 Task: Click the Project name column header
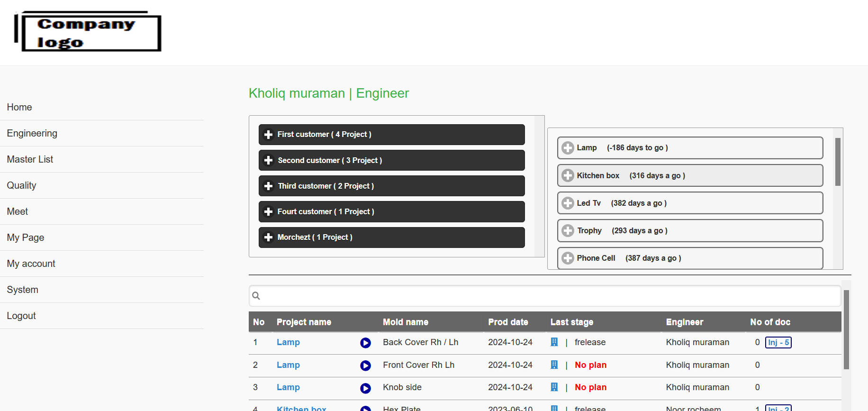(304, 322)
